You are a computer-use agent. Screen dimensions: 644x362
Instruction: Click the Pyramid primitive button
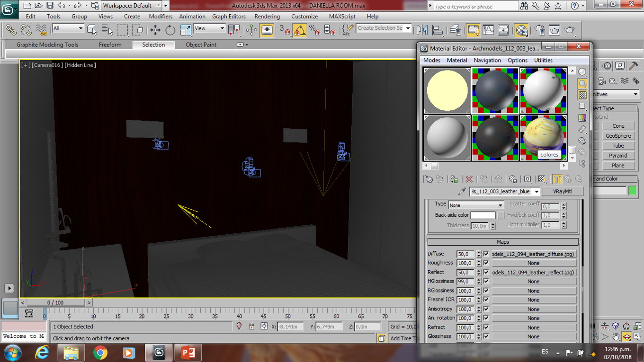[618, 156]
